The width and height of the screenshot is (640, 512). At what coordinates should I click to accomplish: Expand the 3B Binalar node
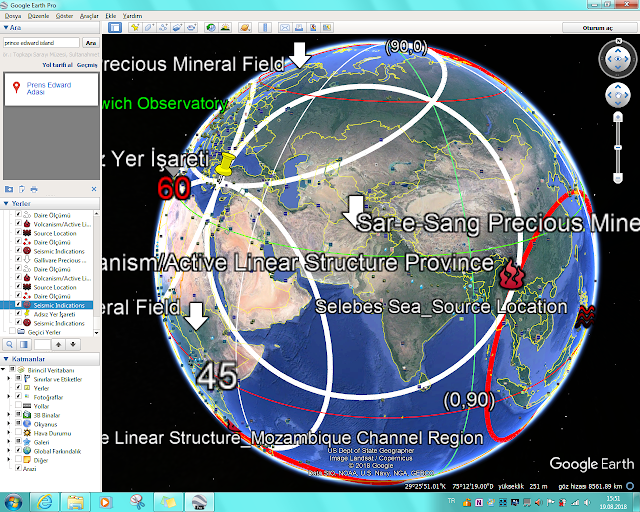(9, 414)
